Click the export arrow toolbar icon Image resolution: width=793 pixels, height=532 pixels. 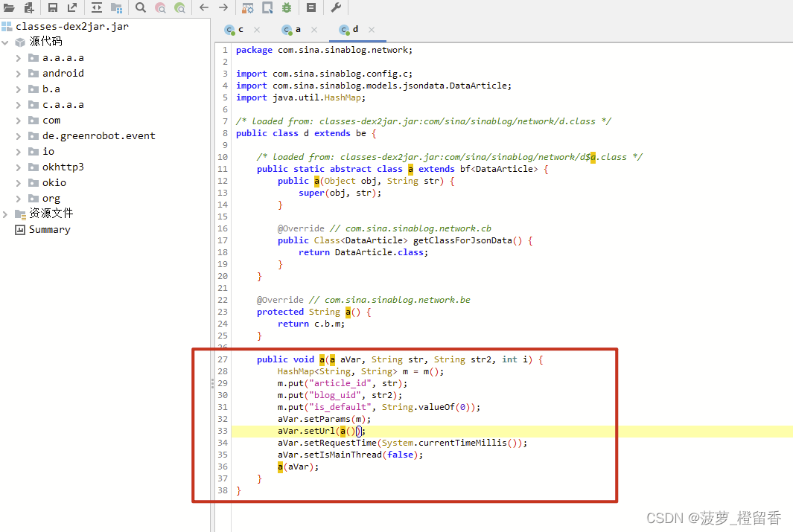[72, 7]
